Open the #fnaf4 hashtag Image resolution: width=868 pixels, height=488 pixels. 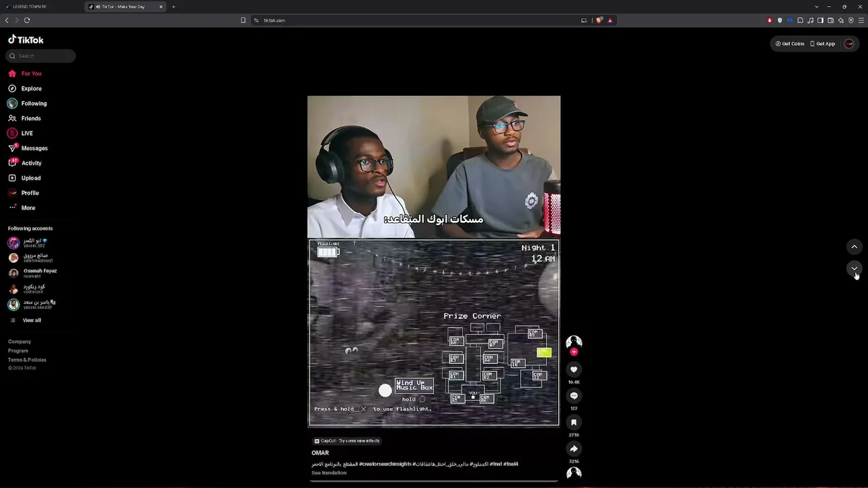pyautogui.click(x=511, y=464)
